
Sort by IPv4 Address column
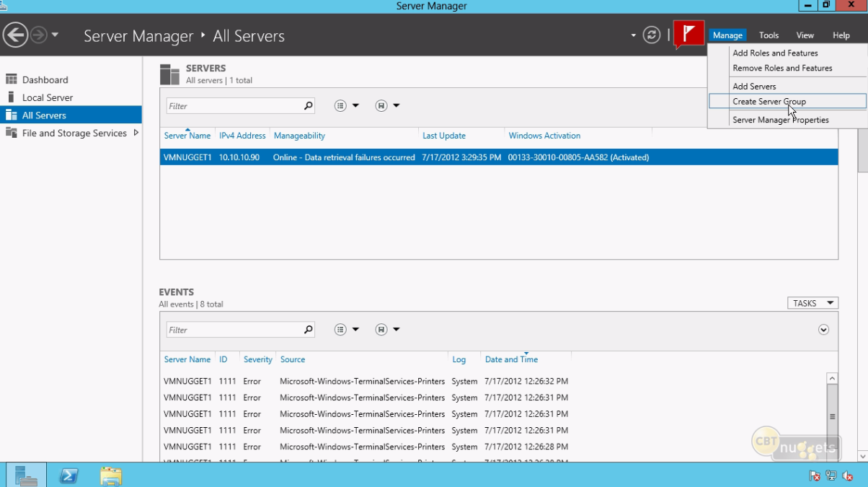(242, 136)
